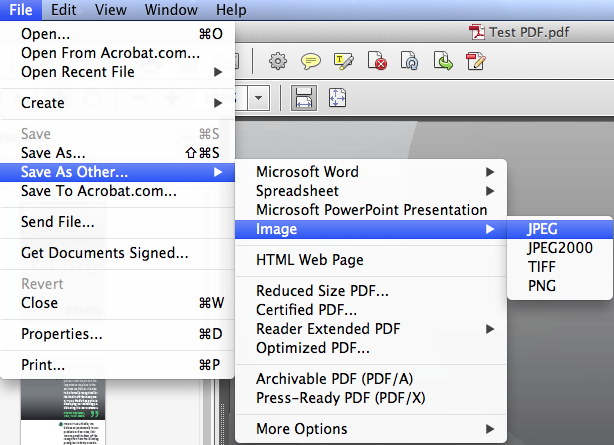
Task: Choose HTML Web Page
Action: coord(371,260)
